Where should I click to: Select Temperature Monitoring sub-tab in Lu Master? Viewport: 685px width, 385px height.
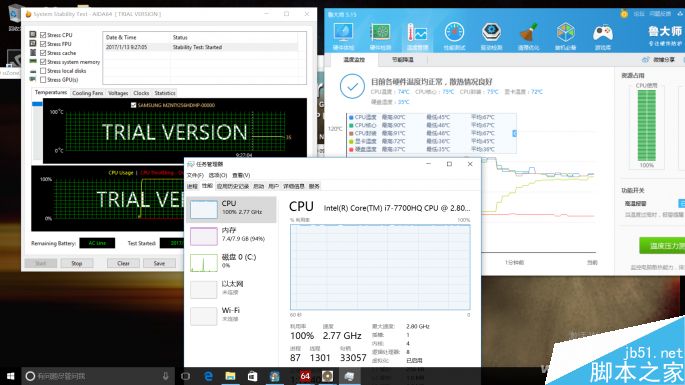(x=354, y=59)
